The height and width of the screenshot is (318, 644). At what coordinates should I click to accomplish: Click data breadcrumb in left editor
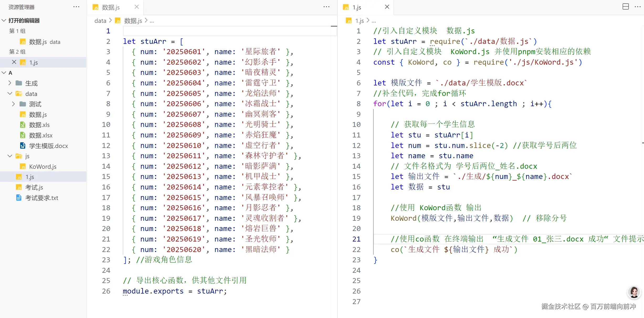click(100, 21)
